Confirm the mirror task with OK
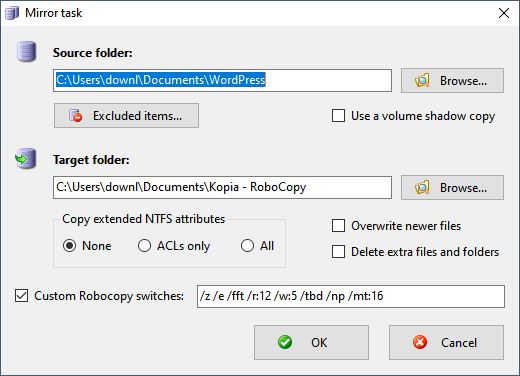520x376 pixels. [x=311, y=343]
